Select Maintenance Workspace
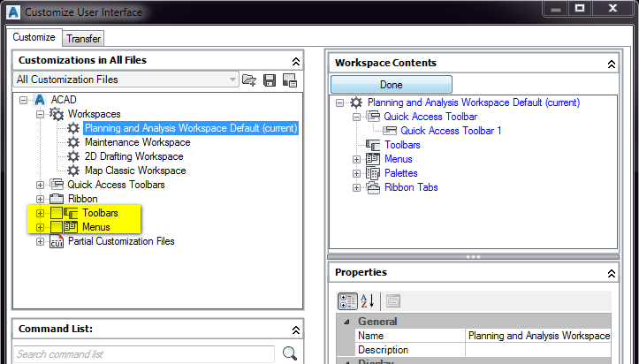The image size is (639, 364). (x=137, y=142)
